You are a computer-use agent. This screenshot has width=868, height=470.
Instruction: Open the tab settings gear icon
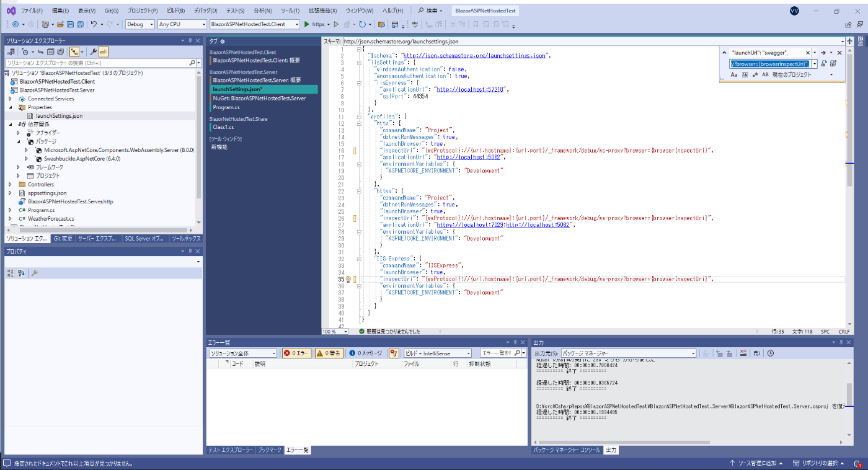point(223,41)
